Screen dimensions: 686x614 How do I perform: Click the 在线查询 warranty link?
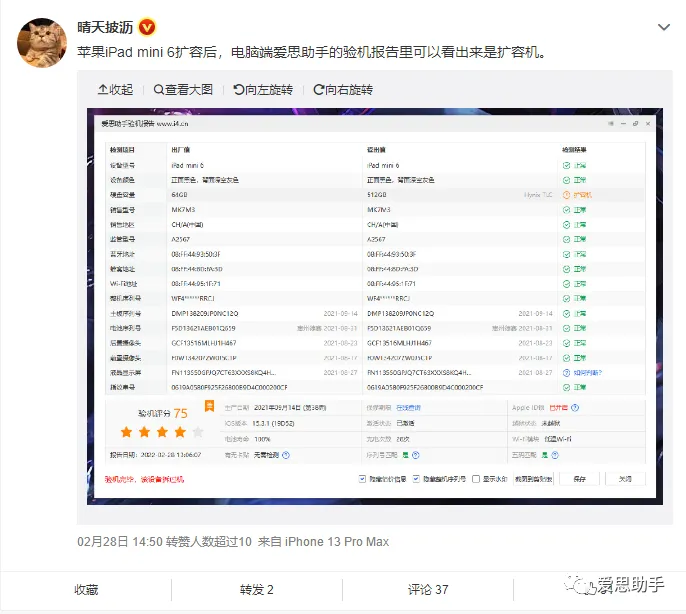pos(408,408)
